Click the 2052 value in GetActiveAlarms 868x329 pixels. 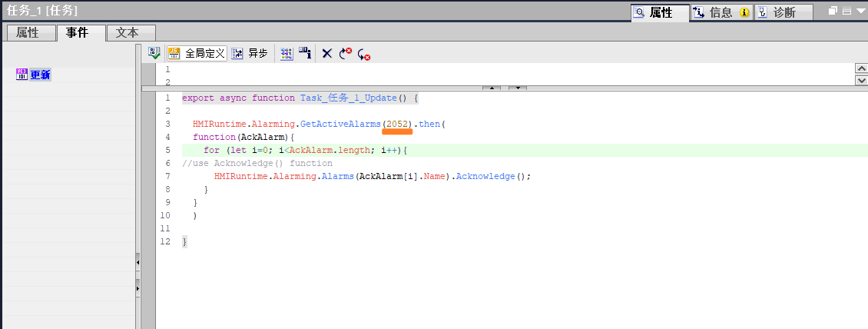[397, 124]
